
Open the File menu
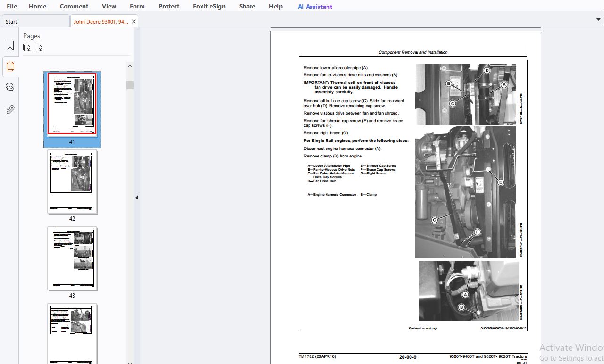coord(12,6)
